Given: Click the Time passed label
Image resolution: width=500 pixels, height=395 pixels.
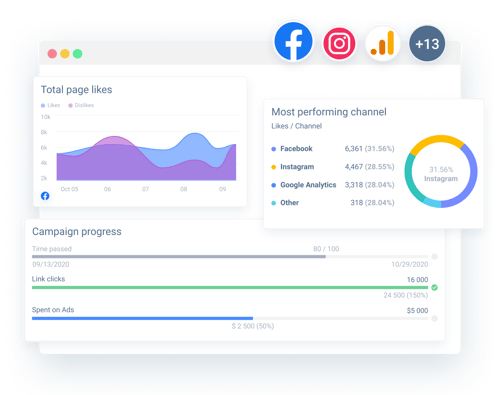Looking at the screenshot, I should pos(52,249).
